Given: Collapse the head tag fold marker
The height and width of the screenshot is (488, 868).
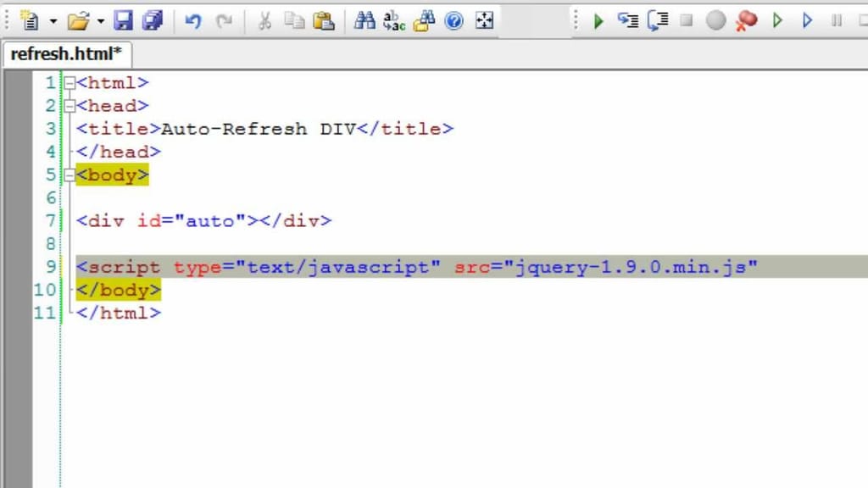Looking at the screenshot, I should (x=70, y=106).
